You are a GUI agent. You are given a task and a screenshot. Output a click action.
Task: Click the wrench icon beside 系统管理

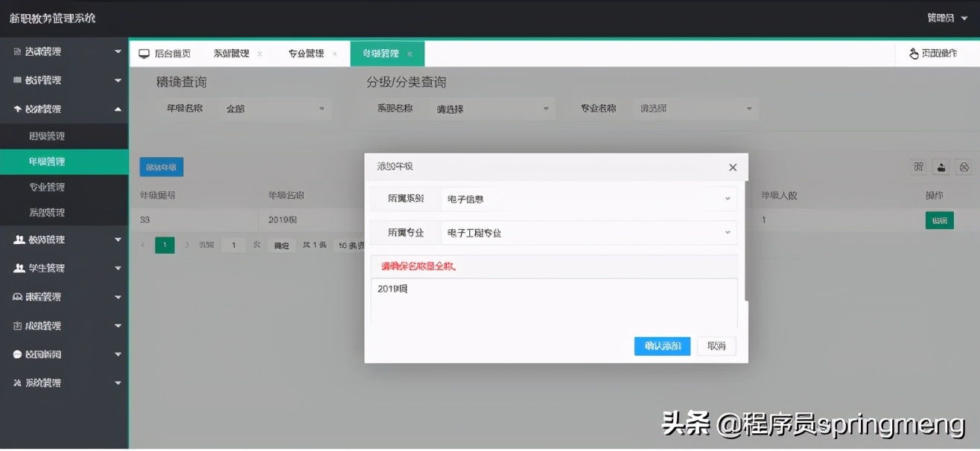(x=16, y=383)
